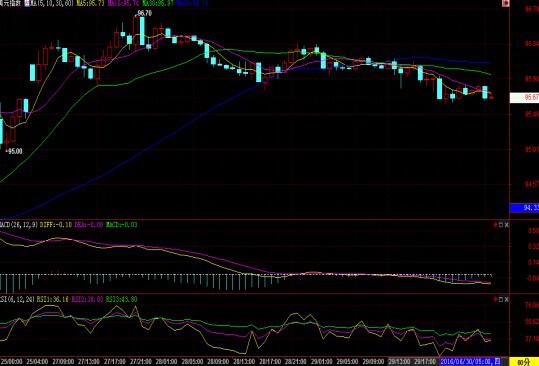Click the 27/13:00 time axis label
Viewport: 539px width, 366px height.
[x=89, y=362]
